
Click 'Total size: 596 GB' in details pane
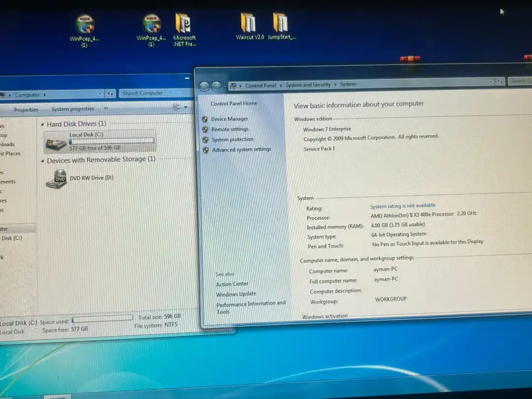coord(160,317)
